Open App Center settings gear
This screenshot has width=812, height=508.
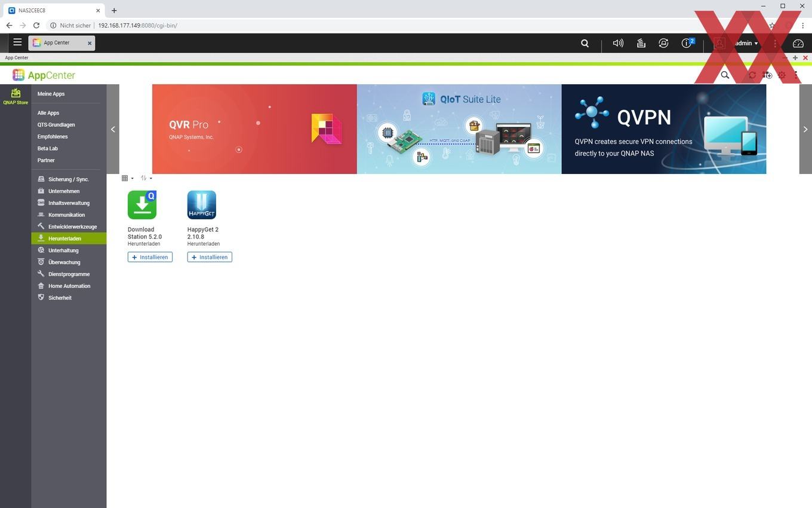pyautogui.click(x=782, y=75)
